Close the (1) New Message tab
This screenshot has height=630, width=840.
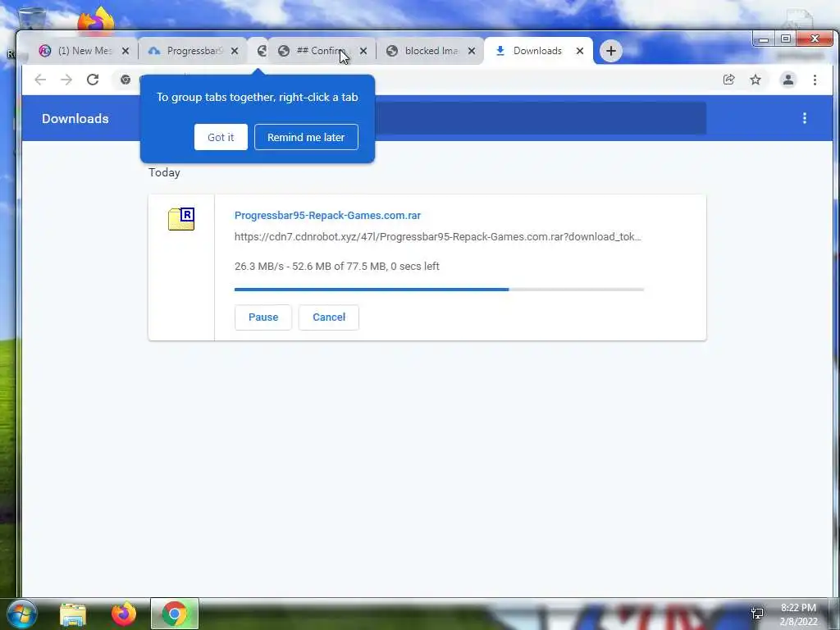[x=126, y=51]
